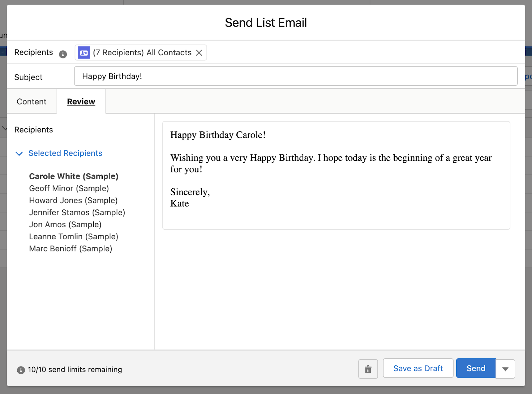Select recipient Marc Benioff (Sample)
The image size is (532, 394).
pyautogui.click(x=70, y=249)
